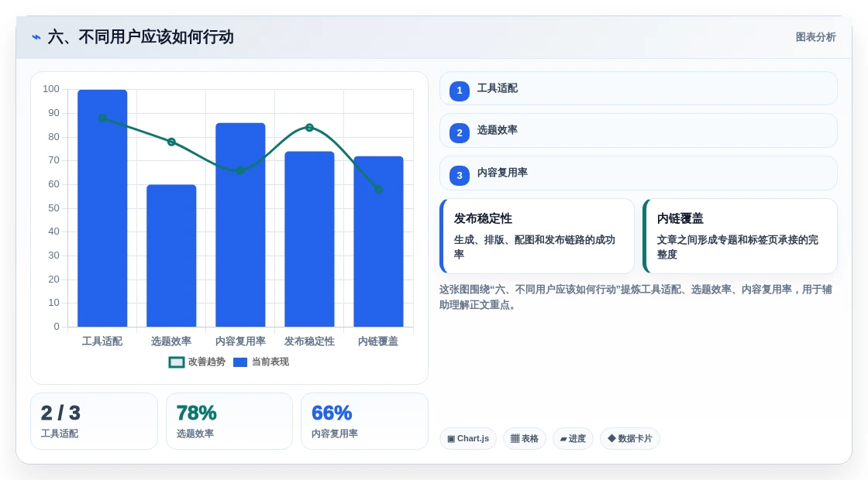Image resolution: width=868 pixels, height=480 pixels.
Task: Click the 当前表现 legend label
Action: tap(270, 362)
